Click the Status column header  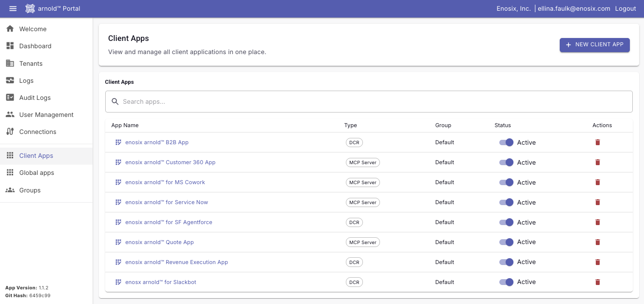coord(503,125)
